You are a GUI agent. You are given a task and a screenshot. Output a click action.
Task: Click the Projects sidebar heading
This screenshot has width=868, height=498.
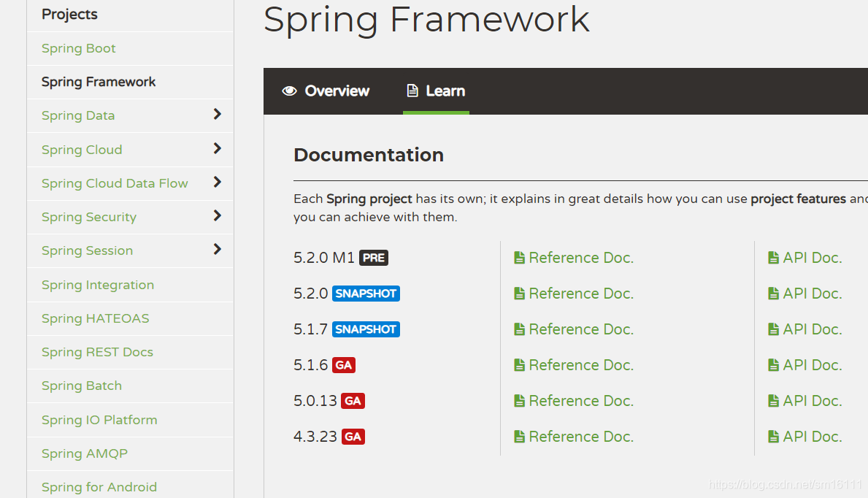pyautogui.click(x=70, y=15)
